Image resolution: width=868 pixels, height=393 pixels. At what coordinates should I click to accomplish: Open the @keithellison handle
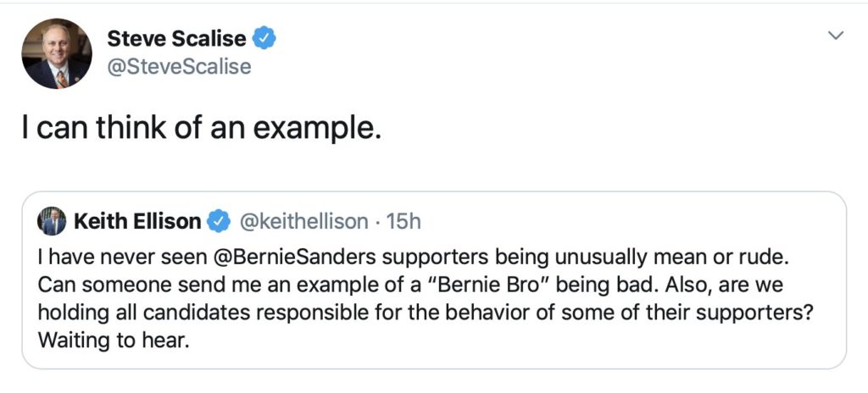coord(304,222)
